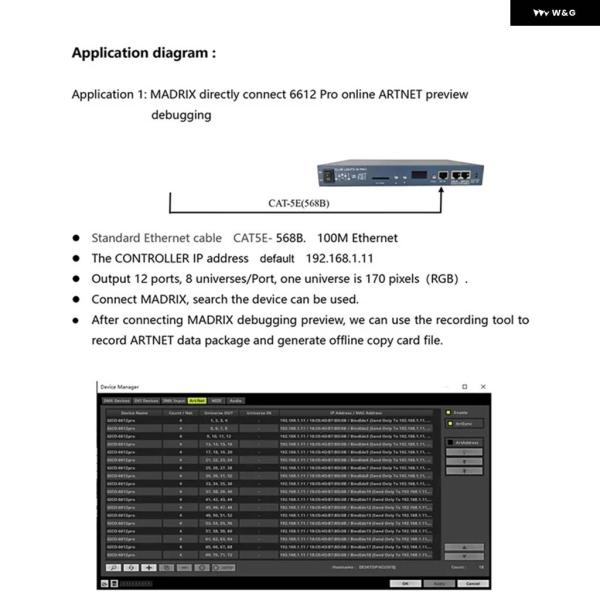
Task: Click the search devices magnifier icon
Action: 112,567
